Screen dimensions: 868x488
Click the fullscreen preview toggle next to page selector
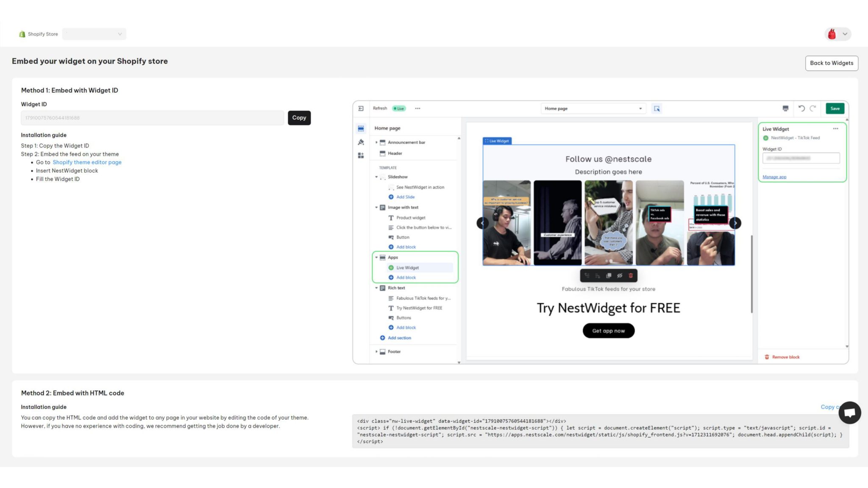click(x=657, y=108)
